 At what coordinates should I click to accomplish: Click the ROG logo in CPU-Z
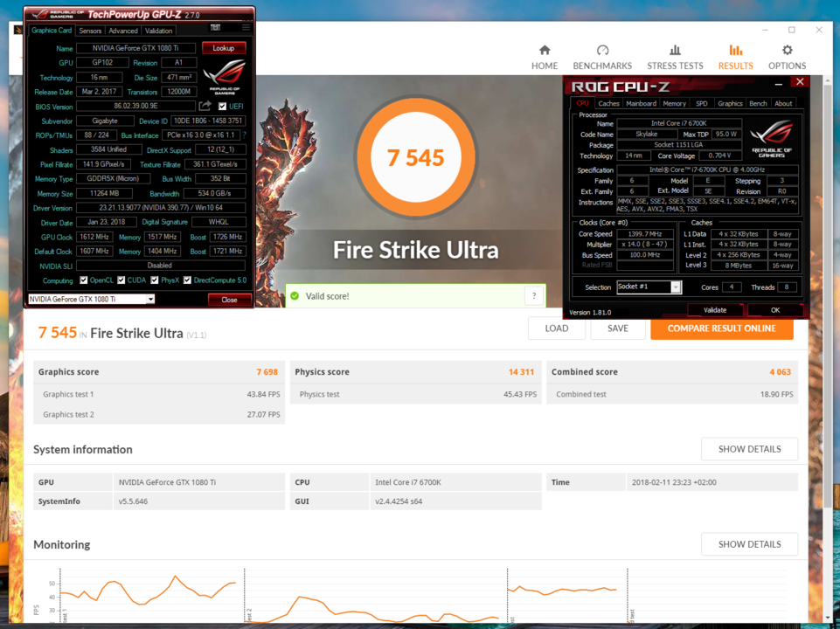(x=772, y=138)
